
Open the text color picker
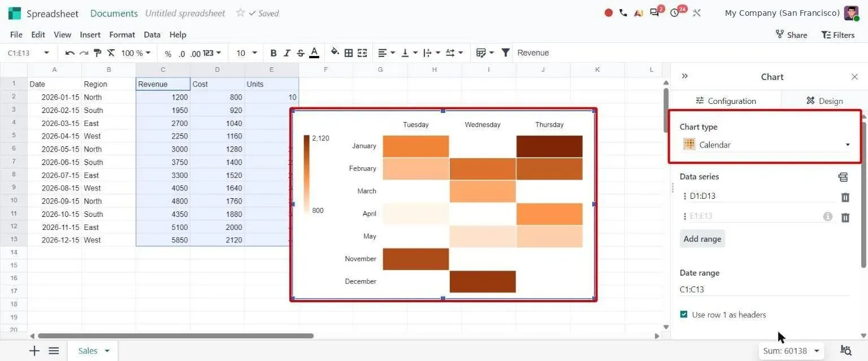(314, 53)
